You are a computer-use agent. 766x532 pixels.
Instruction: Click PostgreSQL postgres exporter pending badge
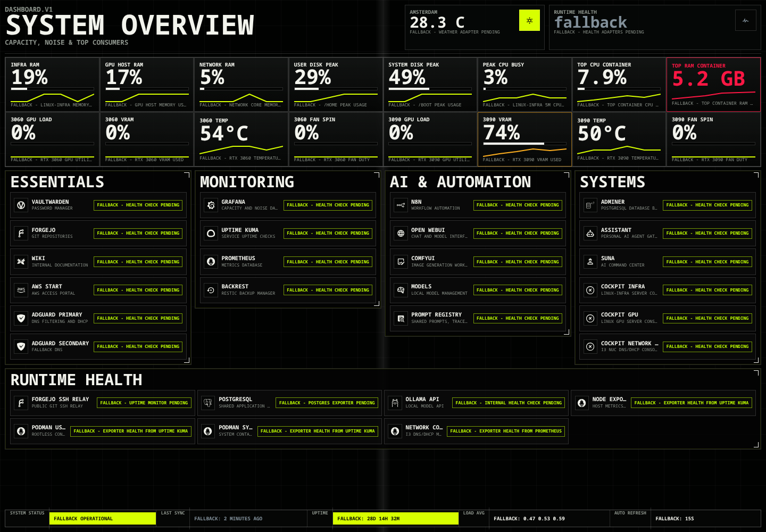pyautogui.click(x=327, y=403)
